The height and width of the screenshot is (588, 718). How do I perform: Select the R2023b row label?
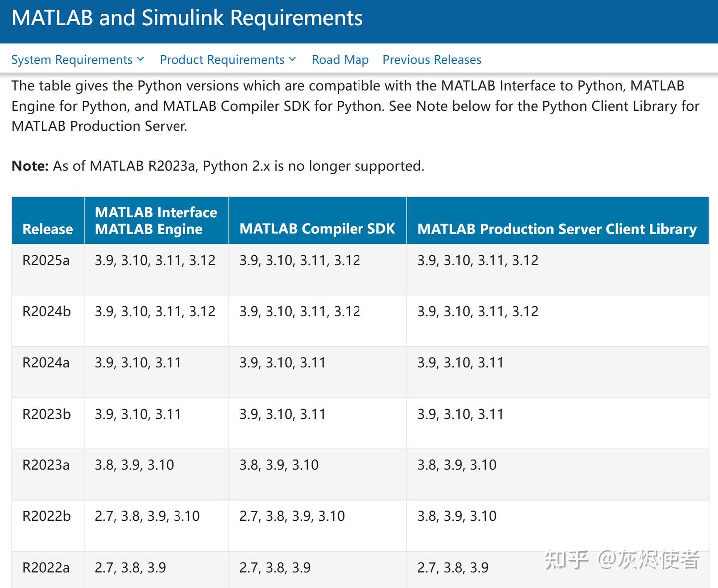(47, 414)
